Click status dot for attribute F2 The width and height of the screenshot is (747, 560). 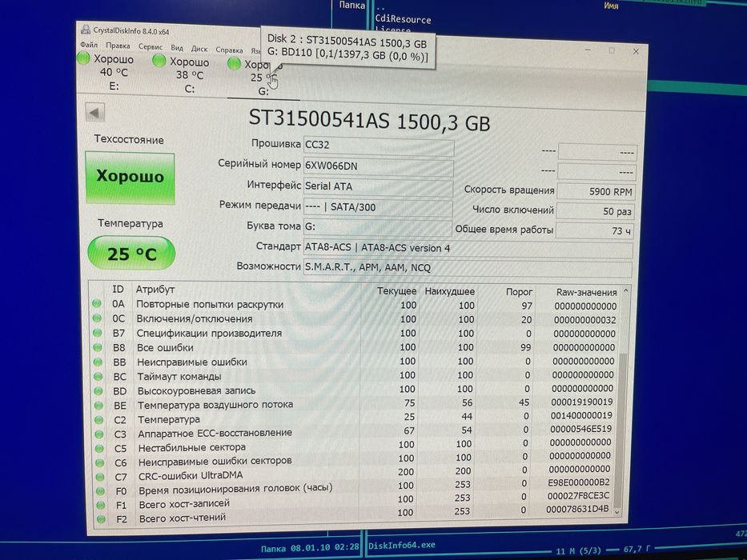101,519
